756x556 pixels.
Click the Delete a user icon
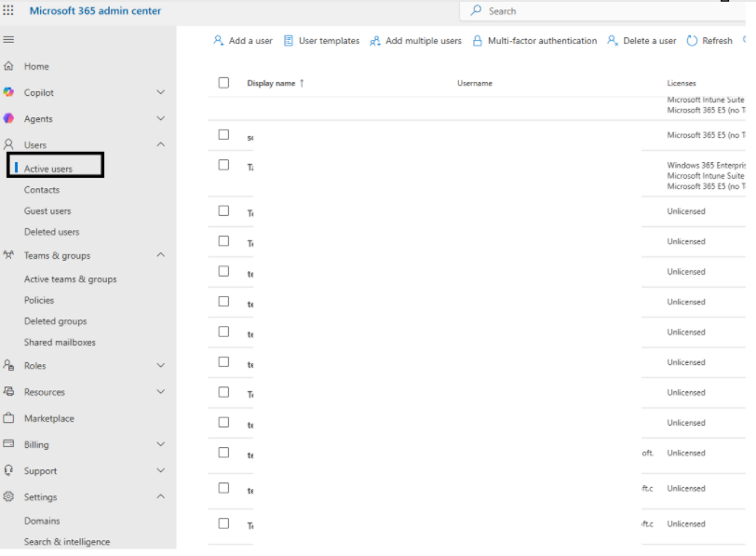613,40
